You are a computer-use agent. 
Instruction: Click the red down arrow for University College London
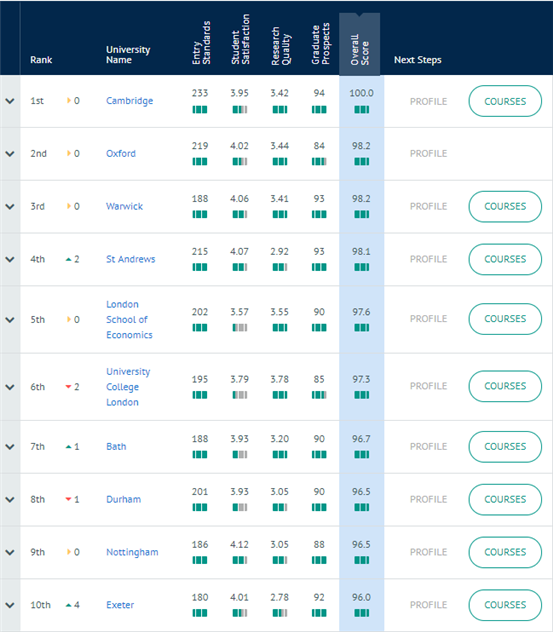(x=69, y=387)
